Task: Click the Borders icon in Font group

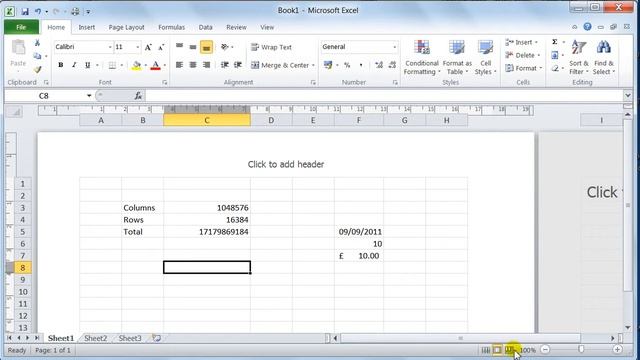Action: pyautogui.click(x=112, y=65)
